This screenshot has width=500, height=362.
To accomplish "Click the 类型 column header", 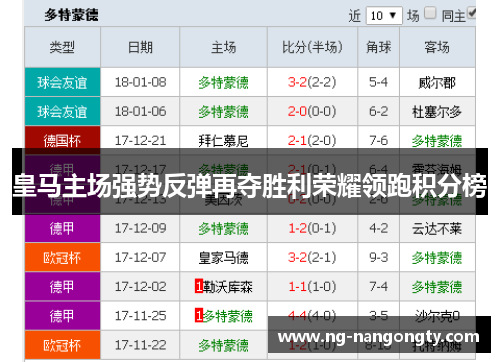I will 62,47.
